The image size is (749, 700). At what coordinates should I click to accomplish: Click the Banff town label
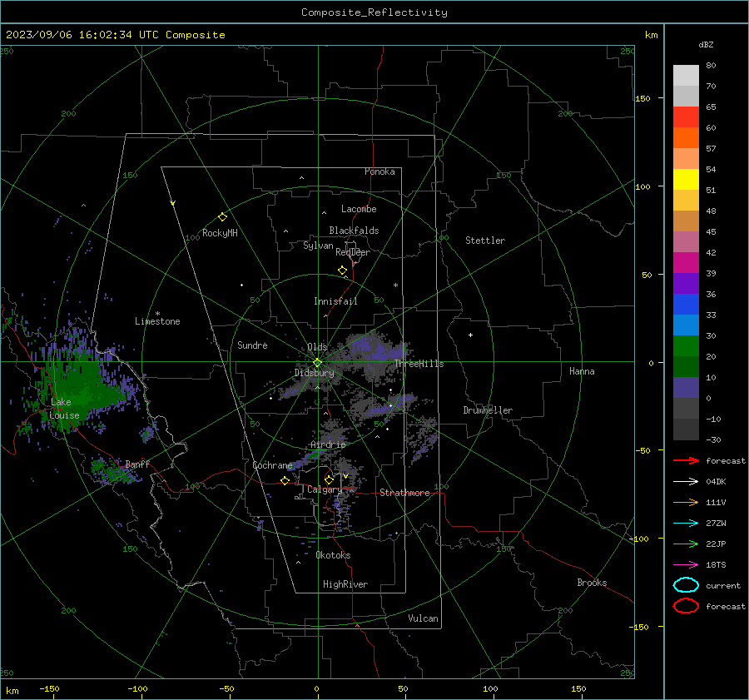(137, 464)
